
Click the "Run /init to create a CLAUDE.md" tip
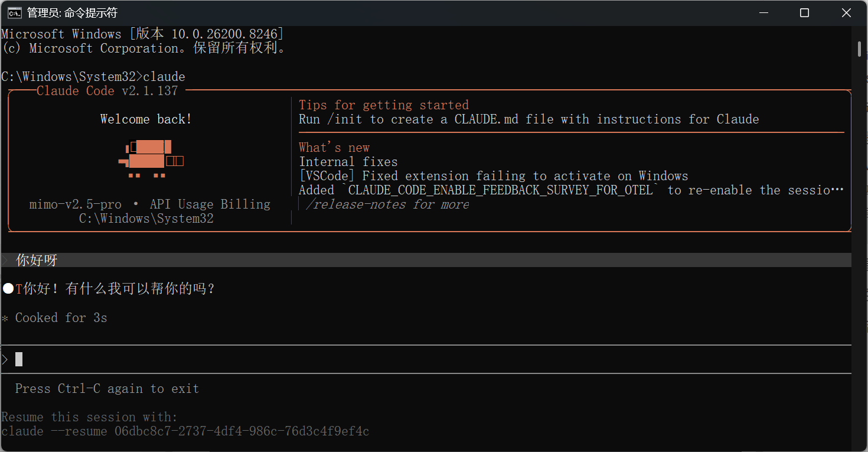coord(529,119)
